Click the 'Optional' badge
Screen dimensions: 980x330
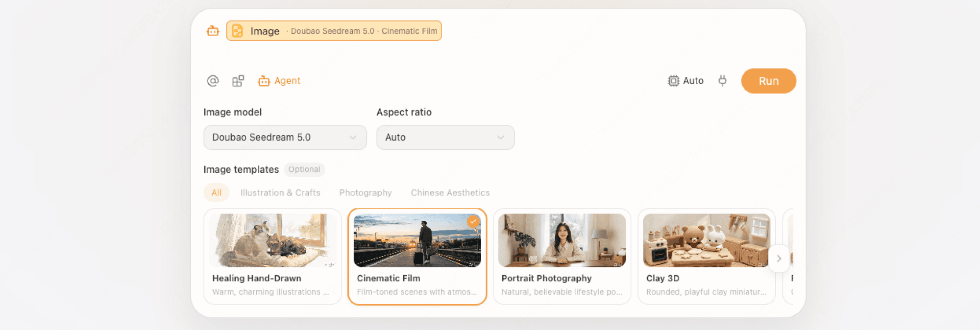click(x=304, y=169)
